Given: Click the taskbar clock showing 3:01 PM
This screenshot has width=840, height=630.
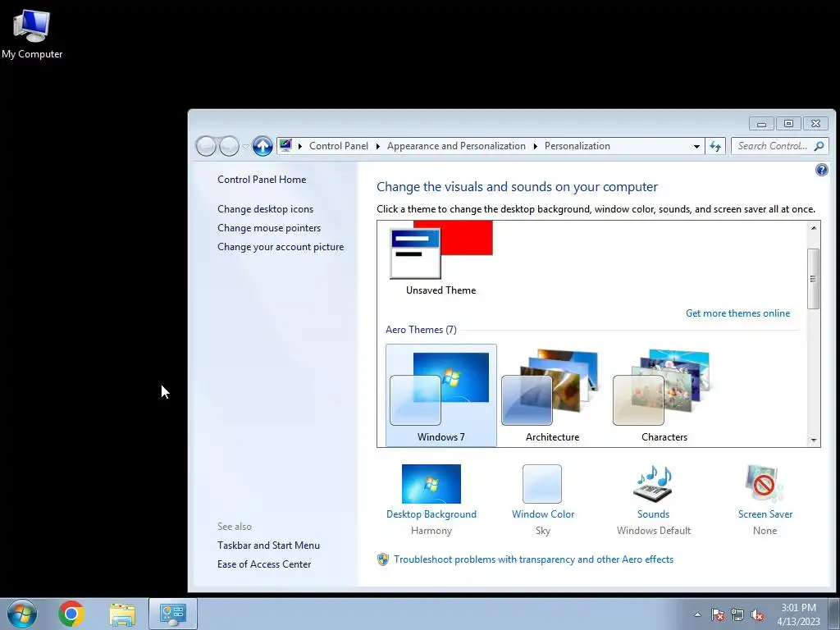Looking at the screenshot, I should coord(798,614).
